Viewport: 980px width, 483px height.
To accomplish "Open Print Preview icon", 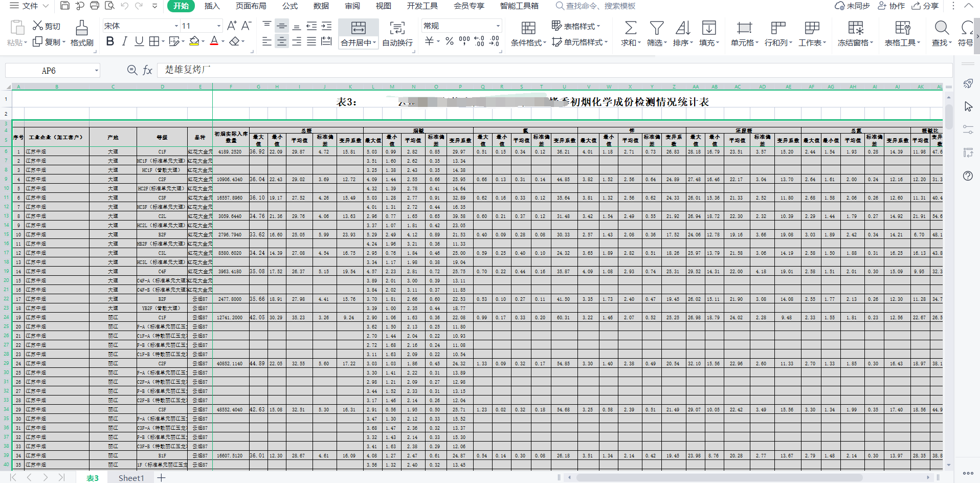I will pos(109,6).
